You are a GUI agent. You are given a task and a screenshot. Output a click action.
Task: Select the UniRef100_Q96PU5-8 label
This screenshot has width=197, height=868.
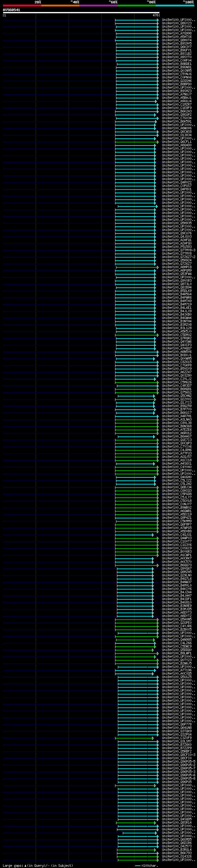click(179, 778)
